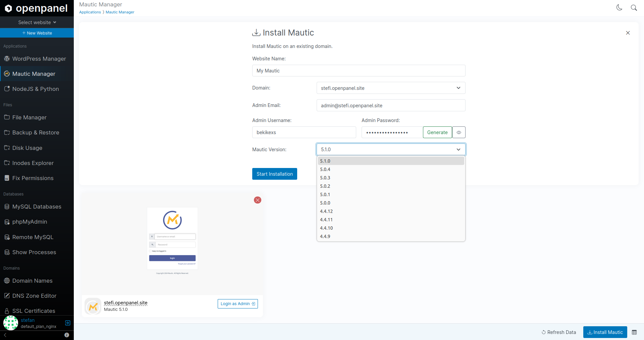This screenshot has height=340, width=644.
Task: Collapse sidebar with the left chevron
Action: [5, 335]
